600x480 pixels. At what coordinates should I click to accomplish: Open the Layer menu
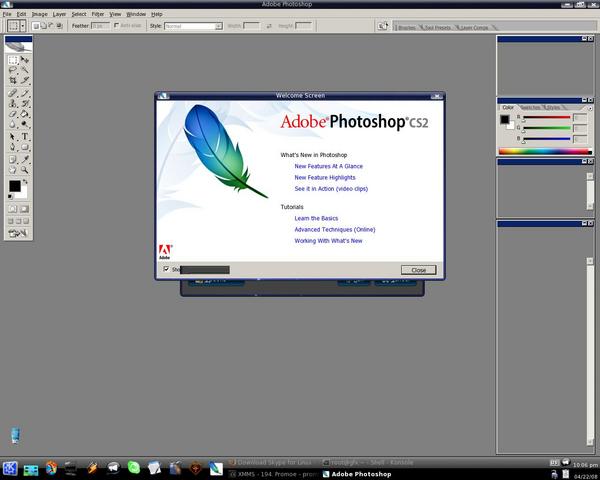59,14
